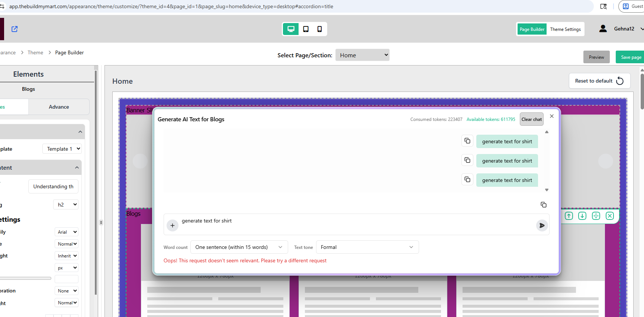Image resolution: width=644 pixels, height=317 pixels.
Task: Switch to desktop device preview
Action: [x=291, y=29]
